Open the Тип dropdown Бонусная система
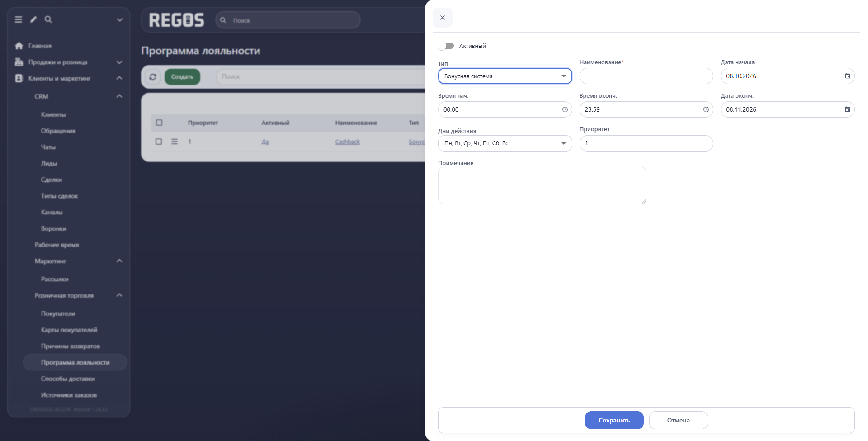The width and height of the screenshot is (868, 441). tap(505, 76)
